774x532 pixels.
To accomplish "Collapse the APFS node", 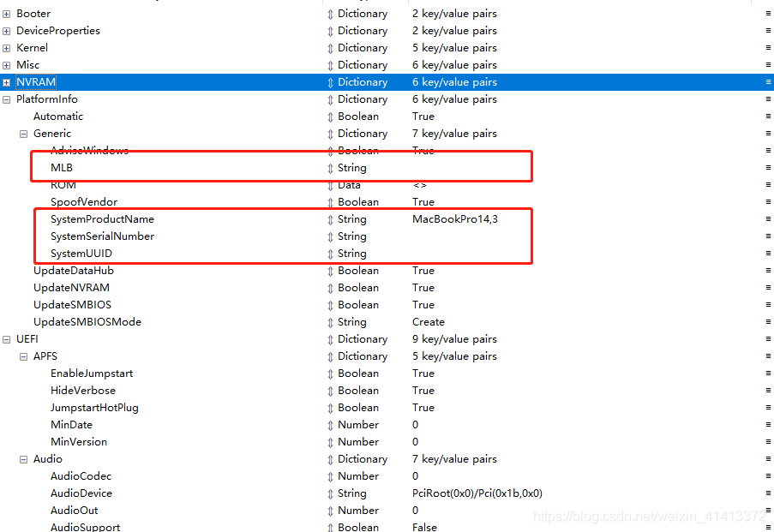I will point(23,356).
